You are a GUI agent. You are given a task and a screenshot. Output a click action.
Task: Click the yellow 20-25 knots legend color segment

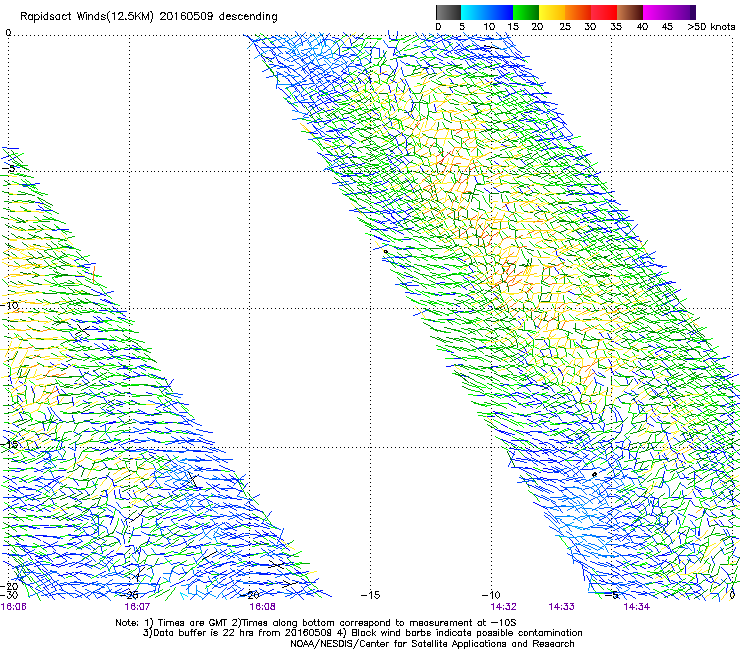tap(552, 12)
